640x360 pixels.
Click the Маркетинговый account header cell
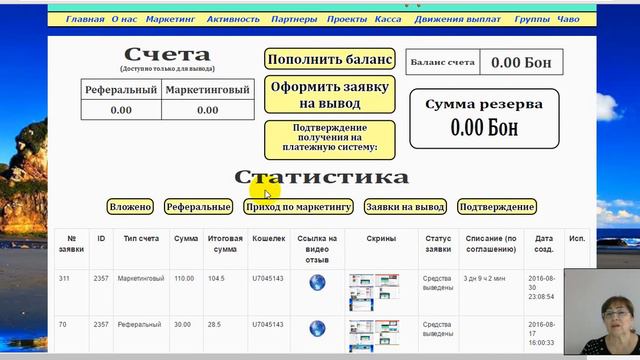point(208,90)
